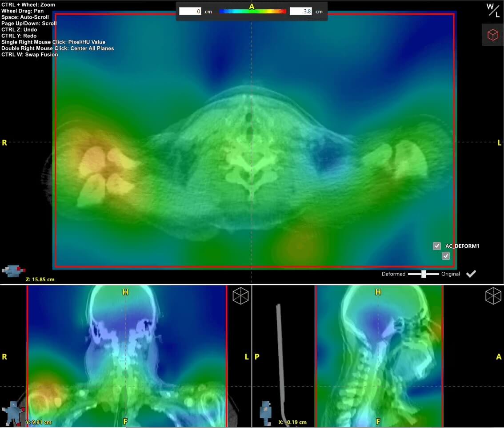Click the sagittal orientation figure icon
The image size is (504, 428).
266,410
